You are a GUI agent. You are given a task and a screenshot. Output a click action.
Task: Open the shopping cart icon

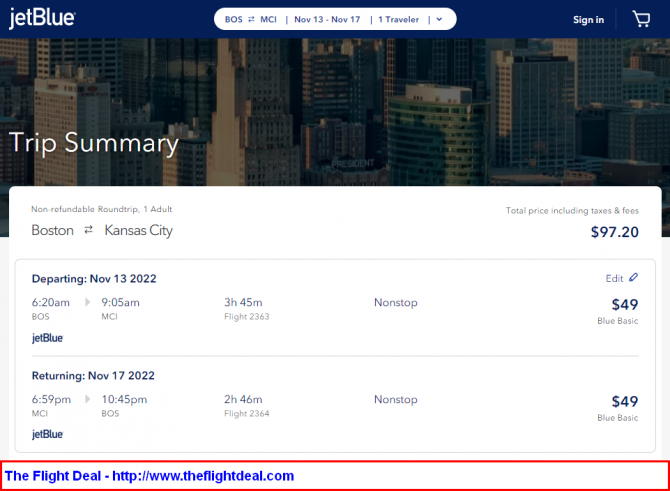[x=641, y=19]
